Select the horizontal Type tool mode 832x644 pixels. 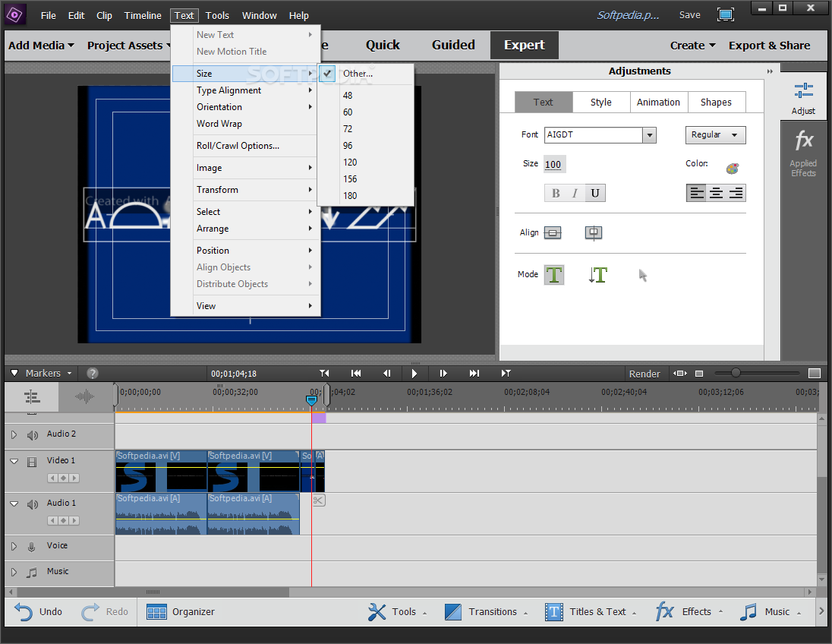(x=554, y=274)
